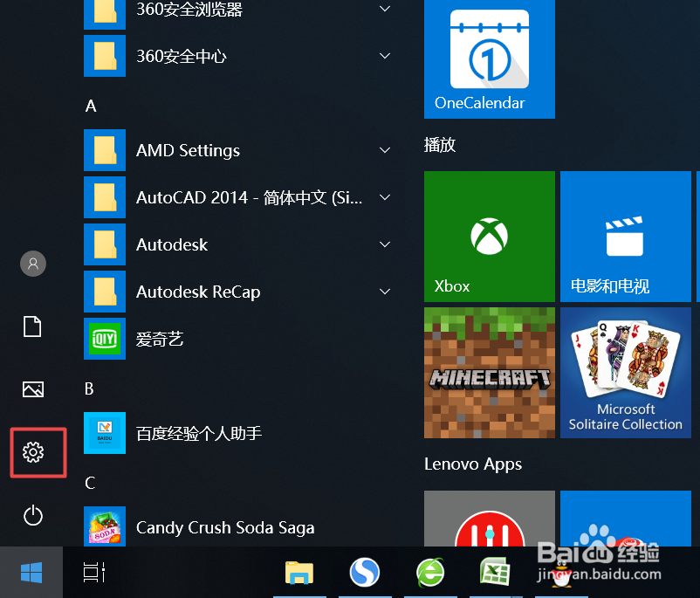Click the Start button on the taskbar
The height and width of the screenshot is (598, 700).
(x=31, y=572)
